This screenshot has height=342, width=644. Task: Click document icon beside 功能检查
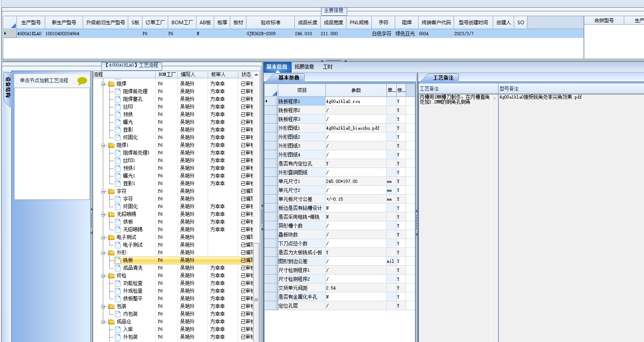click(118, 283)
